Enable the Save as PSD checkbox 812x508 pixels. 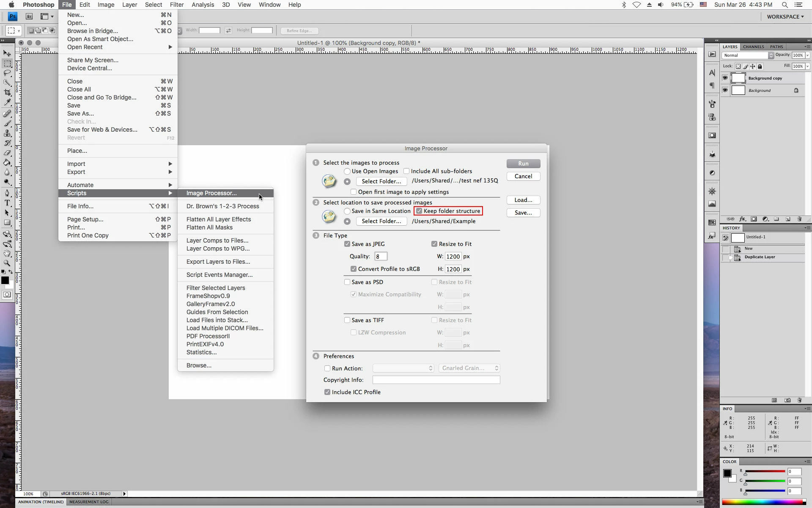click(x=347, y=282)
